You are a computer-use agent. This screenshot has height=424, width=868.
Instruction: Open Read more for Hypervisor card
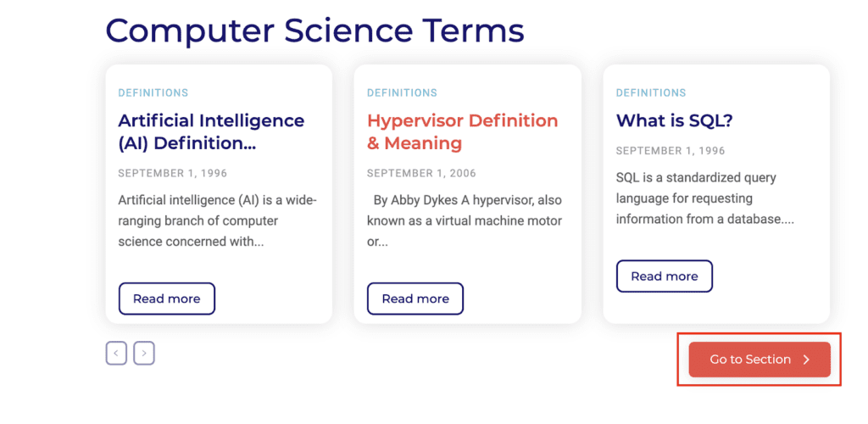415,298
